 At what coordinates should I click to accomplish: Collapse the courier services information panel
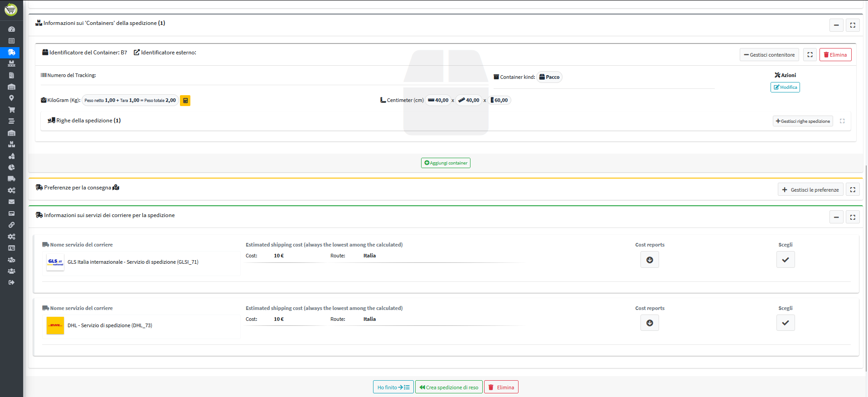click(x=836, y=218)
